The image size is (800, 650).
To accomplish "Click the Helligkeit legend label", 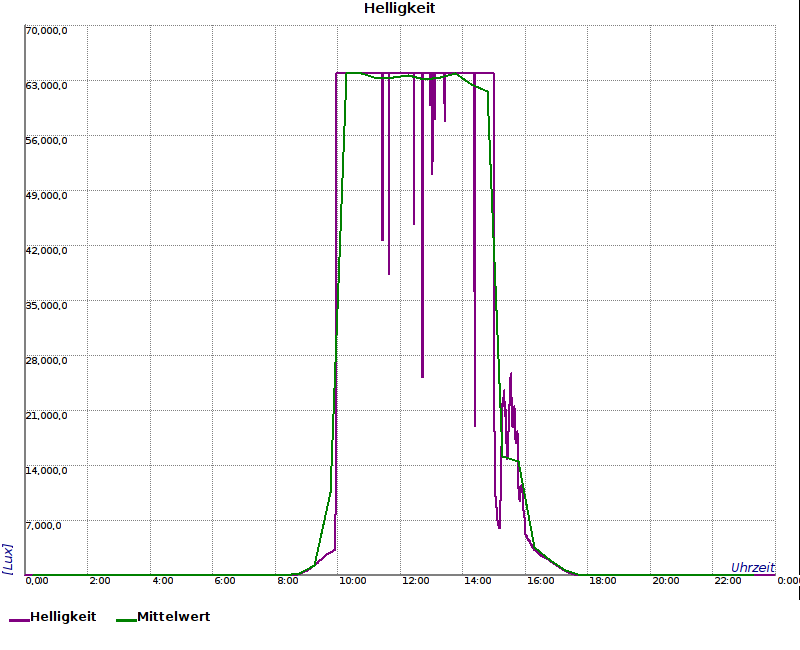I will tap(63, 617).
